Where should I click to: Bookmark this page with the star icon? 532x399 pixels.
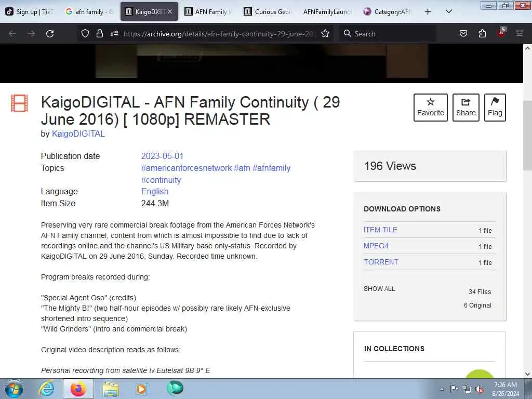coord(325,34)
